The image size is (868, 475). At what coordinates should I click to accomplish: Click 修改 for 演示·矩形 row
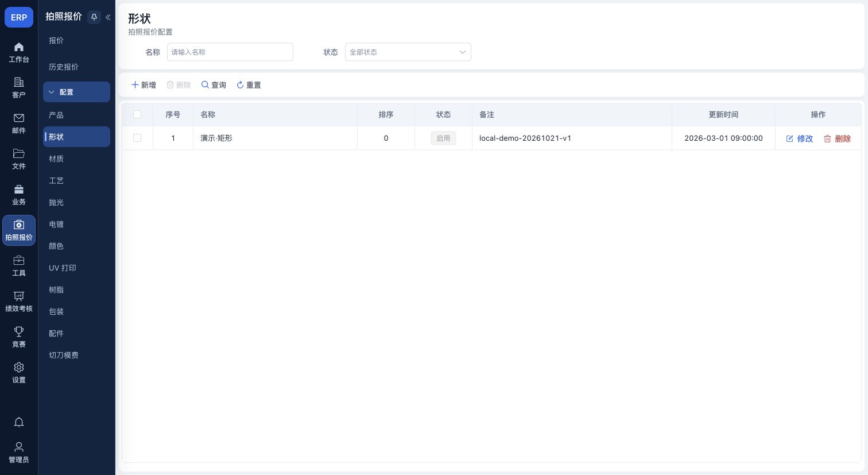pos(800,138)
